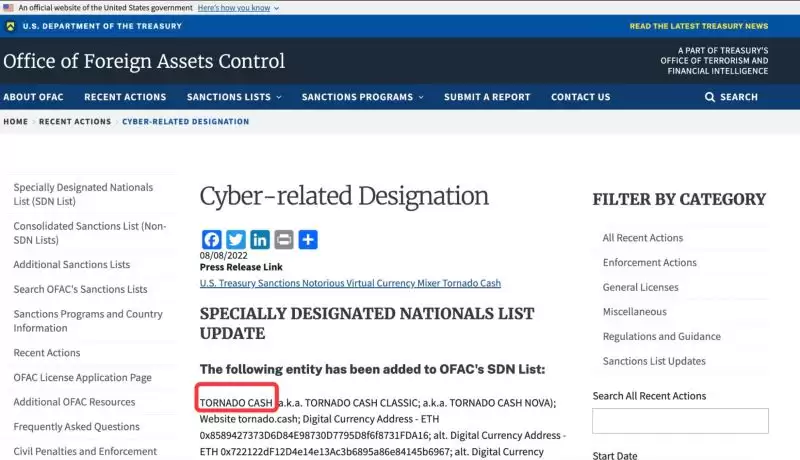This screenshot has height=460, width=800.
Task: Filter by Enforcement Actions category
Action: (x=649, y=263)
